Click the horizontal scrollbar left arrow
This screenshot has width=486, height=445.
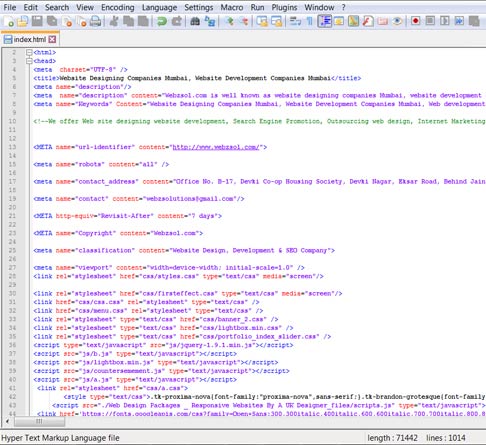click(x=7, y=421)
